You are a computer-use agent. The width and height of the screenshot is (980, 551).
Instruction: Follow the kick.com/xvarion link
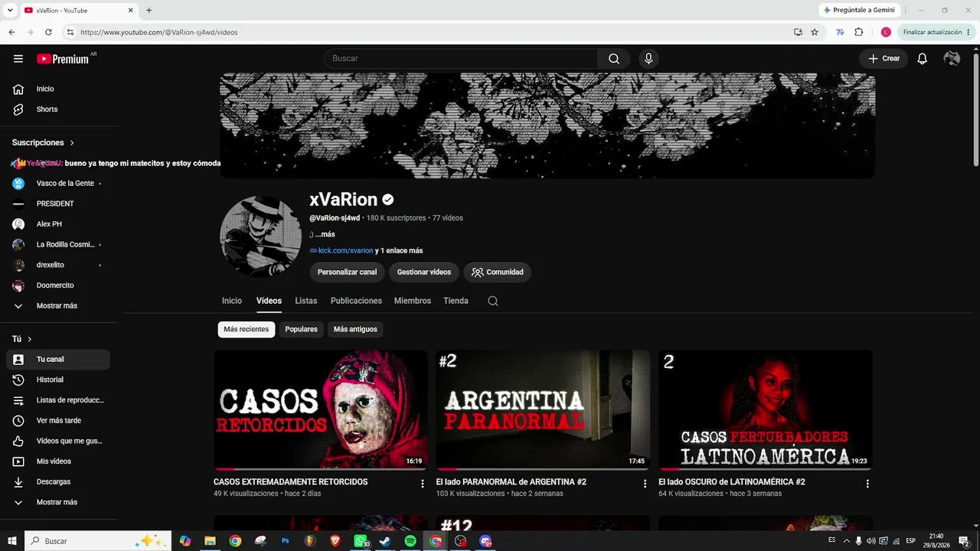345,251
